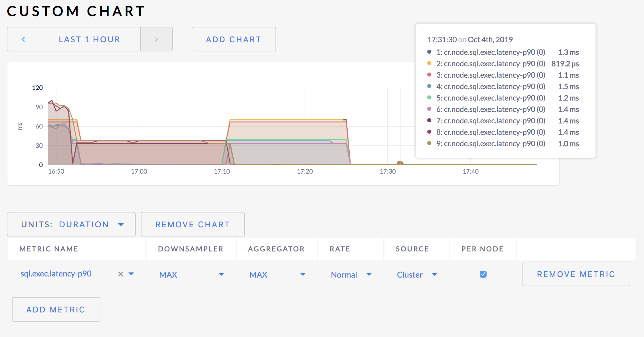
Task: Open the LAST 1 HOUR time range selector
Action: pos(89,39)
